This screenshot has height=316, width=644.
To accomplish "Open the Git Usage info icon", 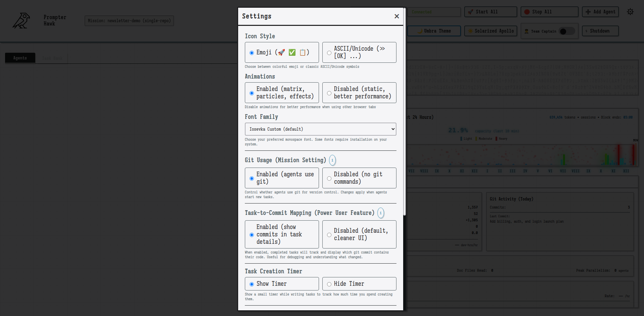I will click(x=332, y=160).
